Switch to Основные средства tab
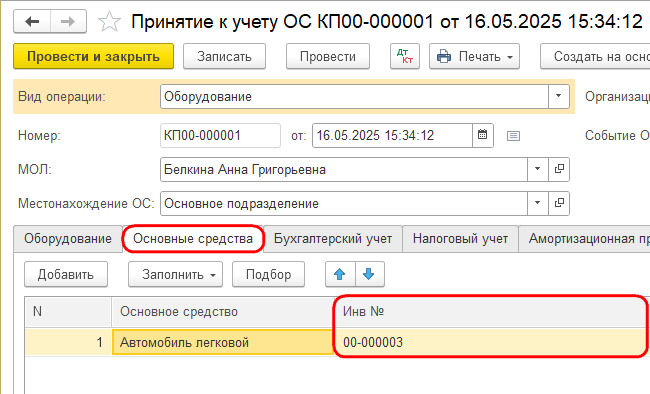 click(193, 239)
